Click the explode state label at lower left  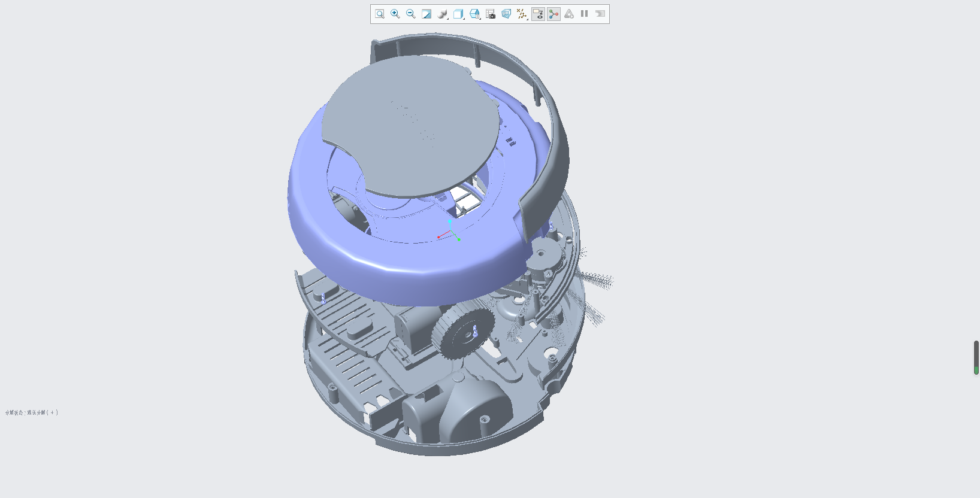[x=32, y=412]
